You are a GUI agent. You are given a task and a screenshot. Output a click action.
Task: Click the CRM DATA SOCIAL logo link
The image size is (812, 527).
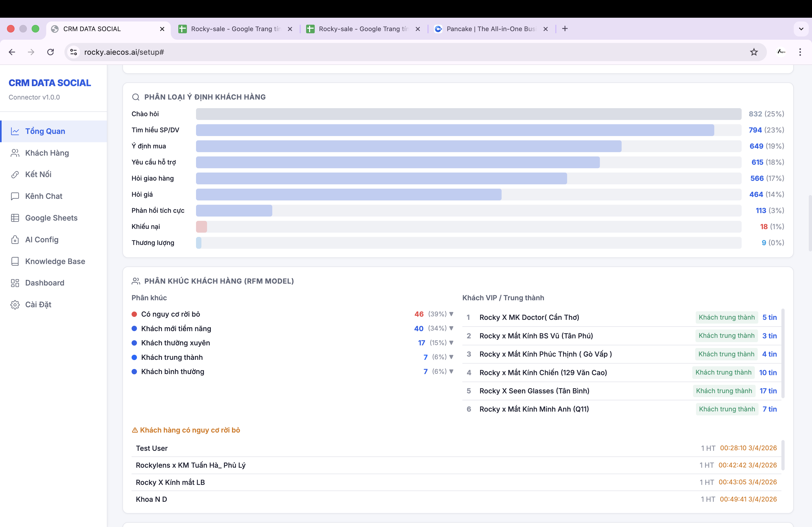(x=50, y=83)
